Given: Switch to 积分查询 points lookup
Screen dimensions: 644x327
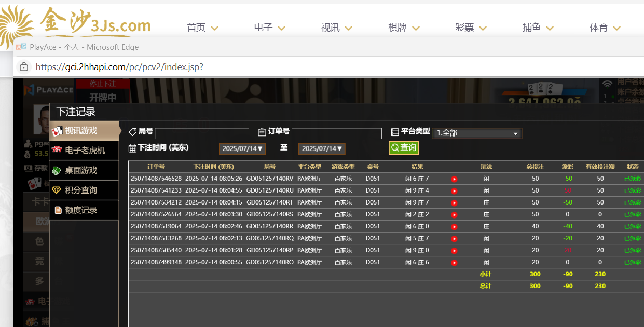Looking at the screenshot, I should point(80,190).
